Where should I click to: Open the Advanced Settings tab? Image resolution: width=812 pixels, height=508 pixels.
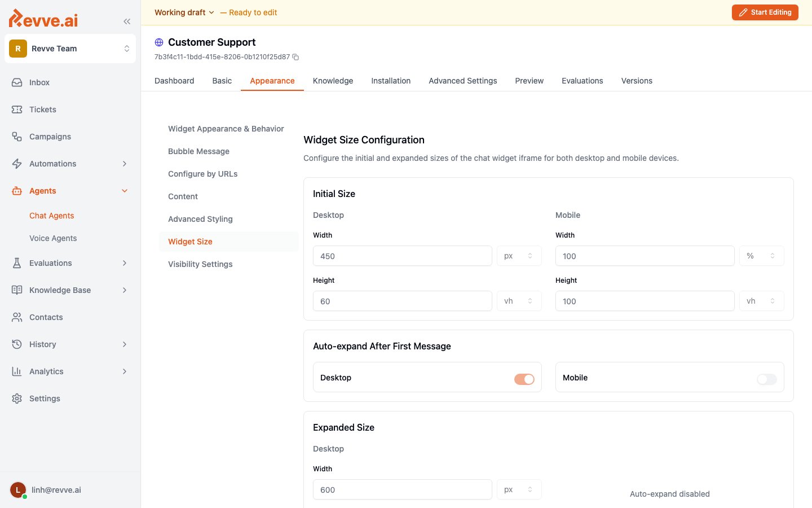pos(463,81)
